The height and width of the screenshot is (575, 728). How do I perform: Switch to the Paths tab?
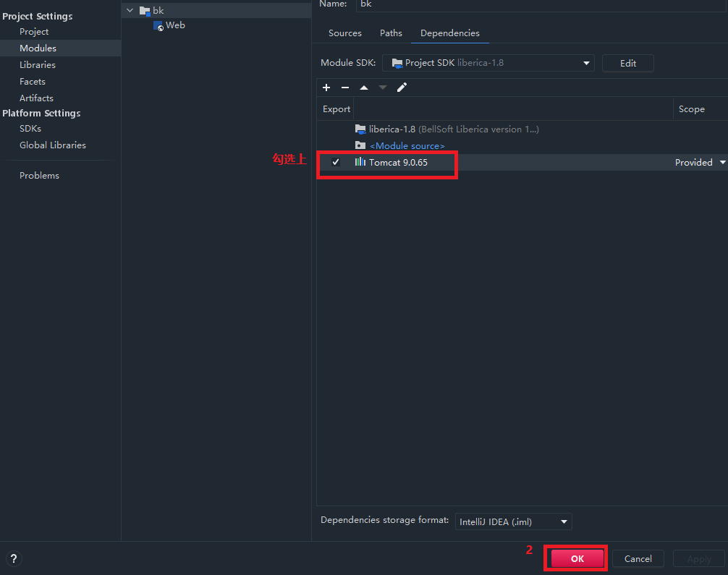click(x=391, y=33)
